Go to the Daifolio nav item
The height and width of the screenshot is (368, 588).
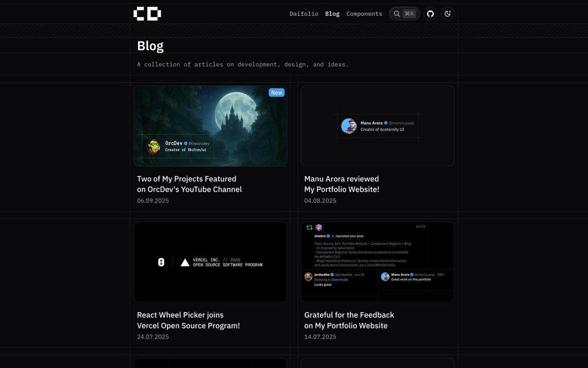tap(304, 14)
